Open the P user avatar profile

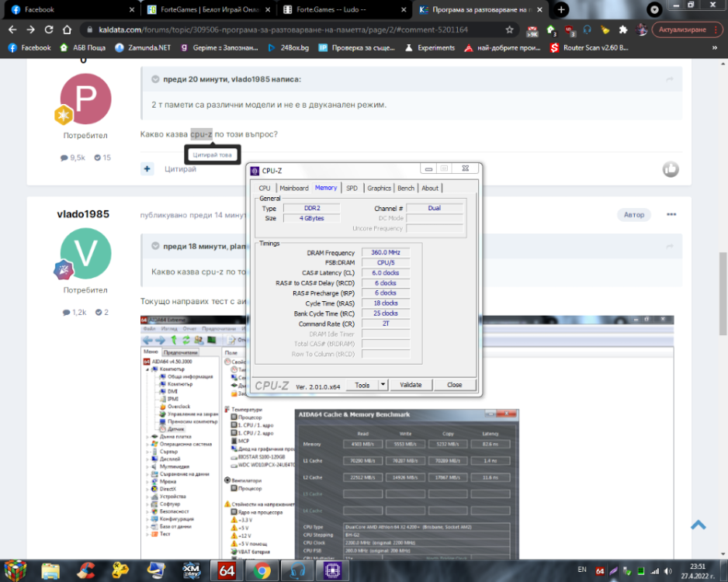pos(86,99)
